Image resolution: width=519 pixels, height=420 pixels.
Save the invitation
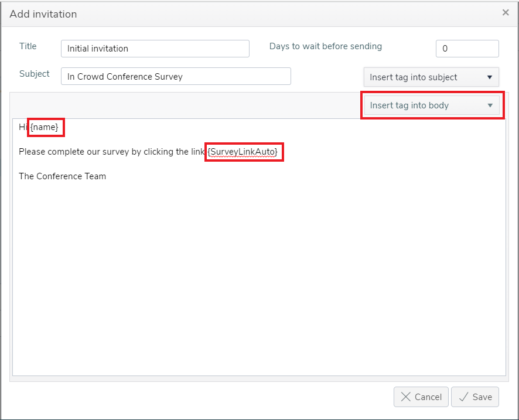pyautogui.click(x=475, y=397)
